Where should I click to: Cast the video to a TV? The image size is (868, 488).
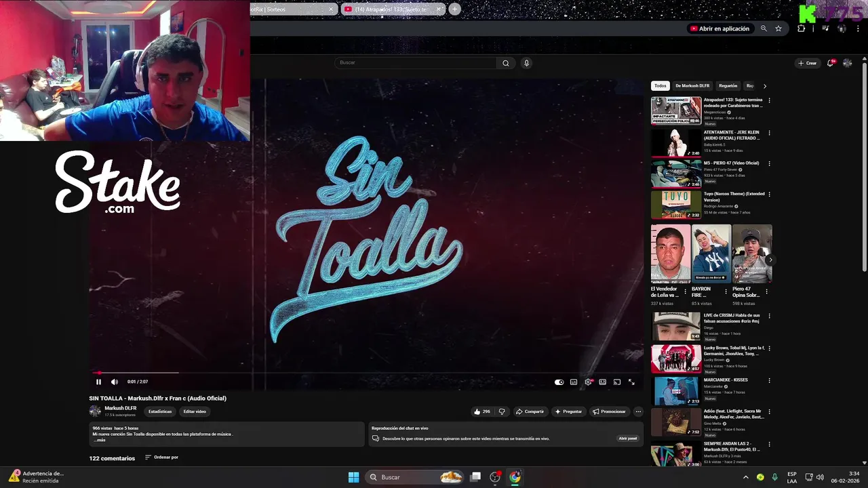(x=617, y=382)
